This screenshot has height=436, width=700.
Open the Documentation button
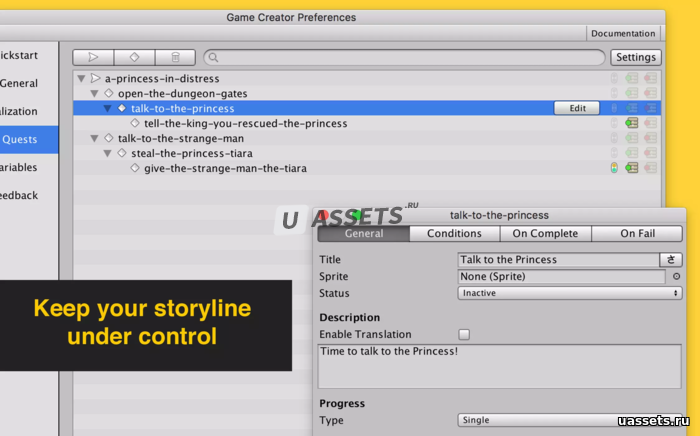623,33
